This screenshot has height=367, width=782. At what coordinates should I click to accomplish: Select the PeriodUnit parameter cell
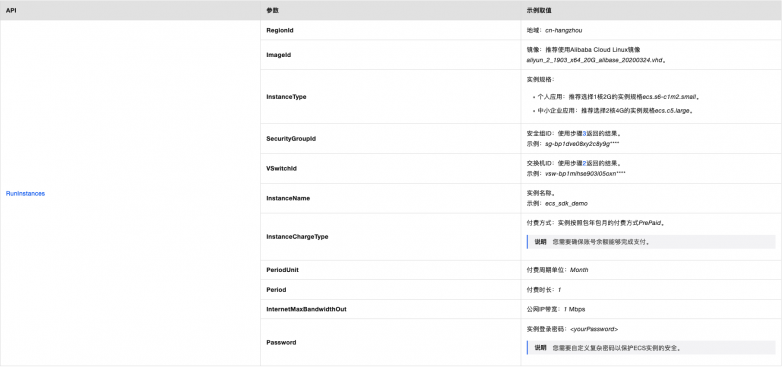tap(391, 270)
